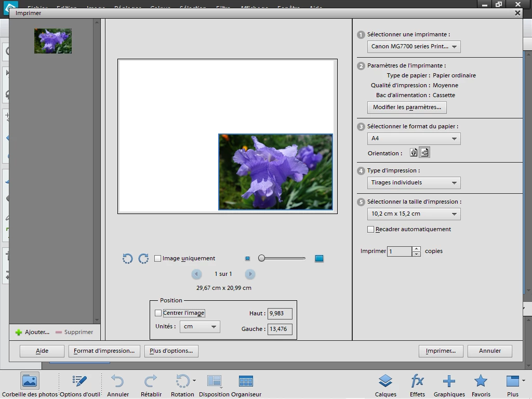This screenshot has height=399, width=532.
Task: Go to next page arrow
Action: click(250, 274)
